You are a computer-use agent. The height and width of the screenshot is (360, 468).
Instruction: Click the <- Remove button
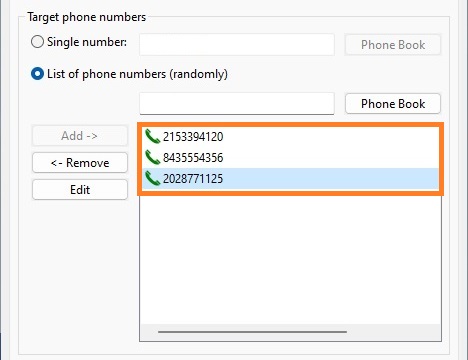[80, 163]
